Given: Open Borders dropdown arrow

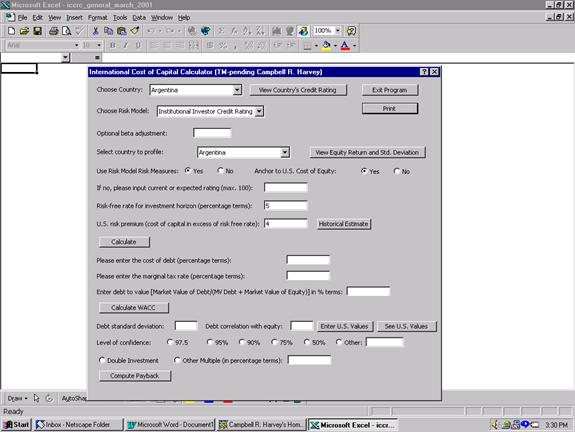Looking at the screenshot, I should (316, 45).
